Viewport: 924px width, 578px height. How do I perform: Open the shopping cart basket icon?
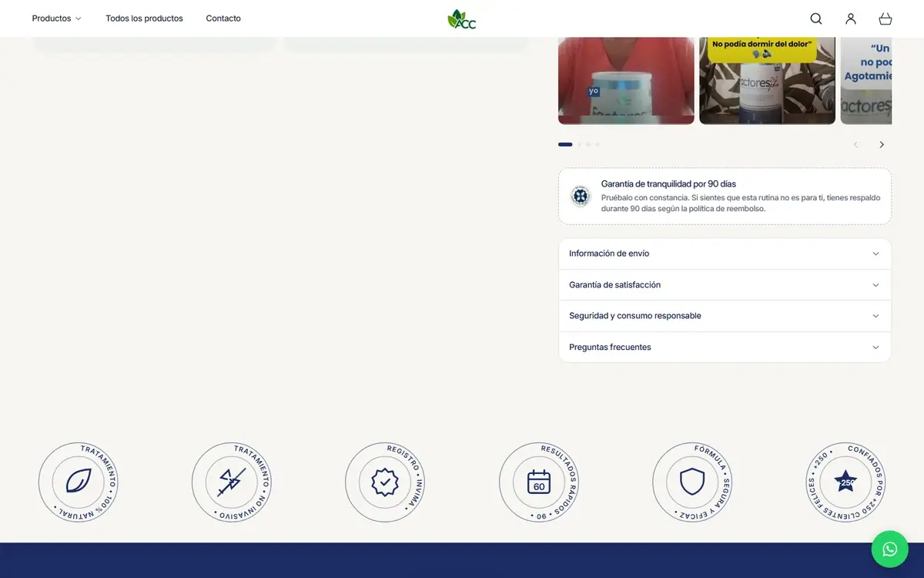tap(885, 18)
